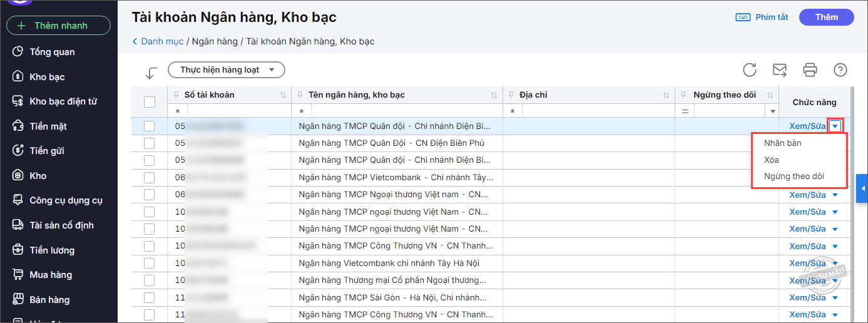Click the Kho bạc sidebar icon
Screen dimensions: 868x323
tap(18, 77)
